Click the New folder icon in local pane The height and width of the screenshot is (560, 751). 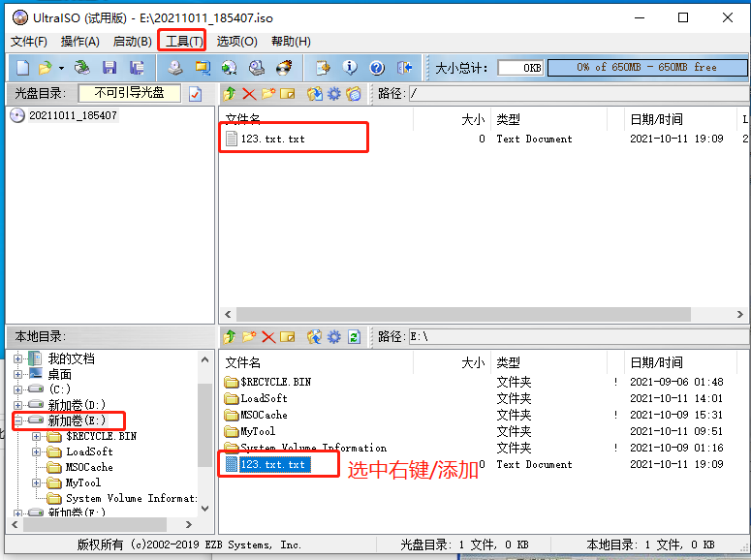click(249, 337)
